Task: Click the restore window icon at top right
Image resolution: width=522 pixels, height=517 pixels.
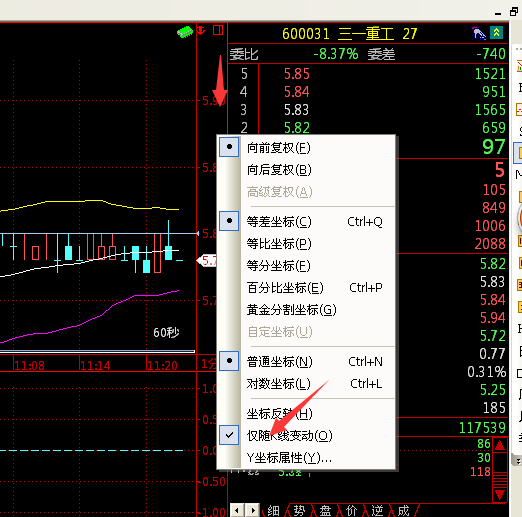Action: [x=514, y=12]
